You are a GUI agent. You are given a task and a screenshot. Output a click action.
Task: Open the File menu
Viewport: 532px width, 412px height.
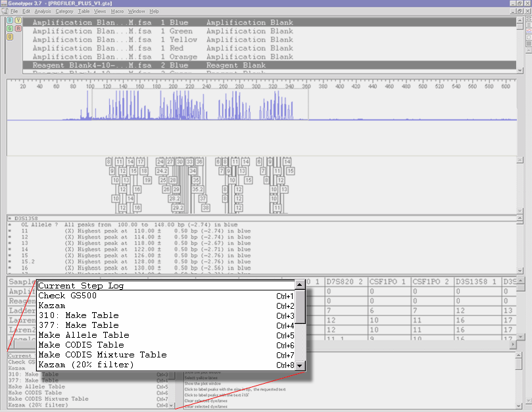coord(14,11)
